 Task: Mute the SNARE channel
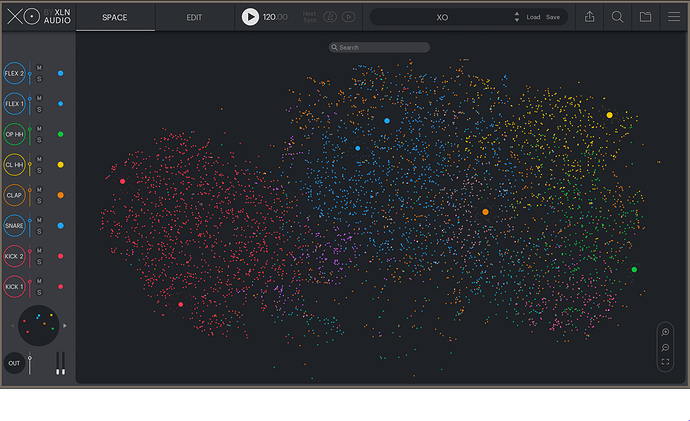39,220
